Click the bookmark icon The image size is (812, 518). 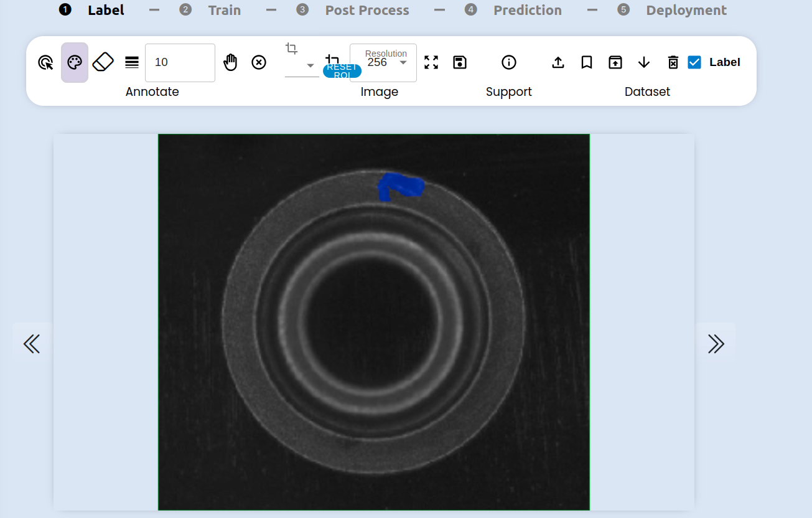587,62
